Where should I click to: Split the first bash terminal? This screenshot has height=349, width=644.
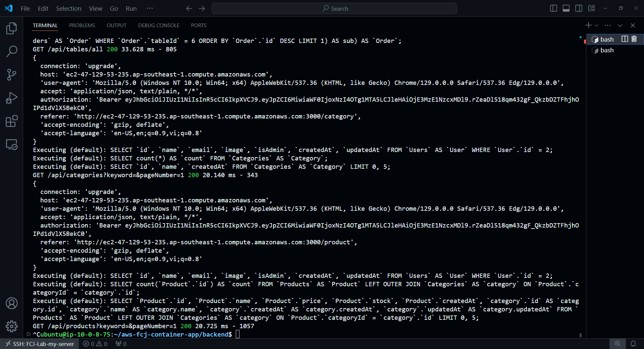click(x=625, y=39)
